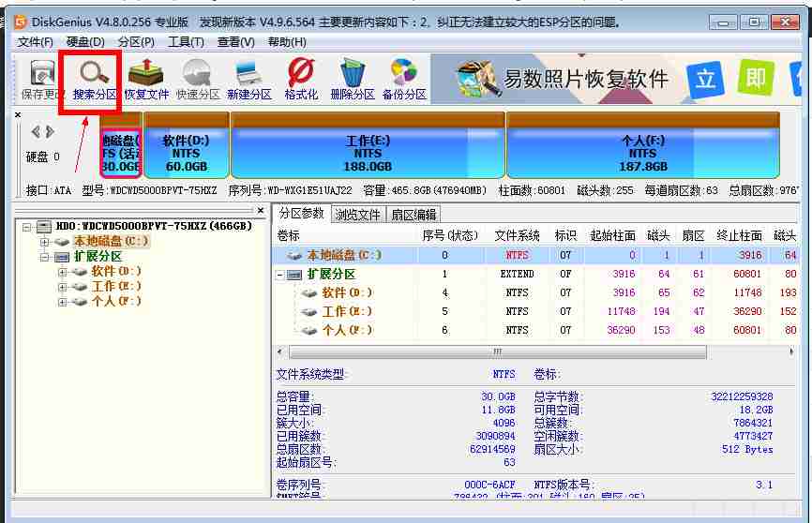Click the EXTEND file system cell

517,274
